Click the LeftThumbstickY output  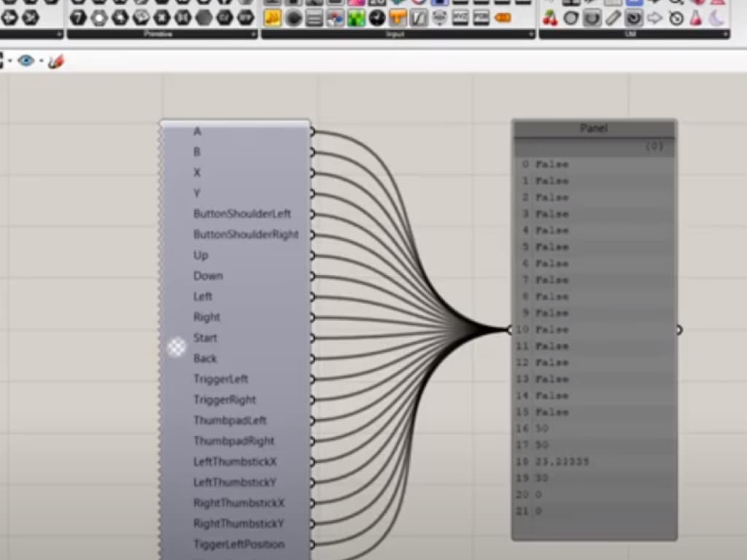[x=235, y=483]
